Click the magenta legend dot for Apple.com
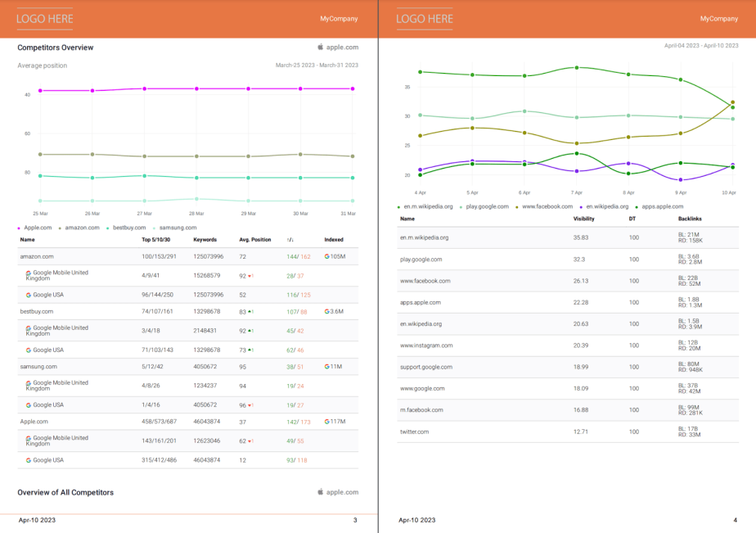Image resolution: width=756 pixels, height=533 pixels. [x=19, y=228]
